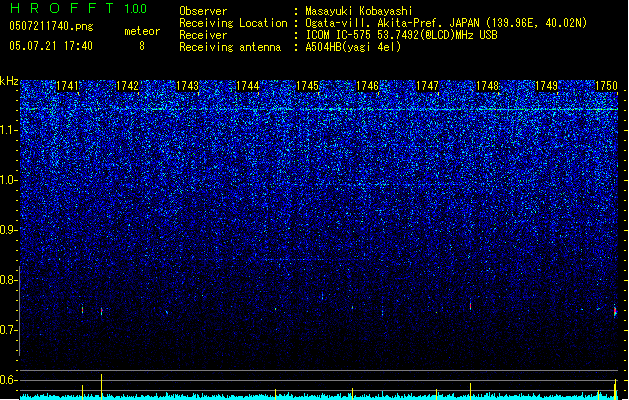Click the meteor count label
Viewport: 629px width, 400px height.
pyautogui.click(x=142, y=31)
